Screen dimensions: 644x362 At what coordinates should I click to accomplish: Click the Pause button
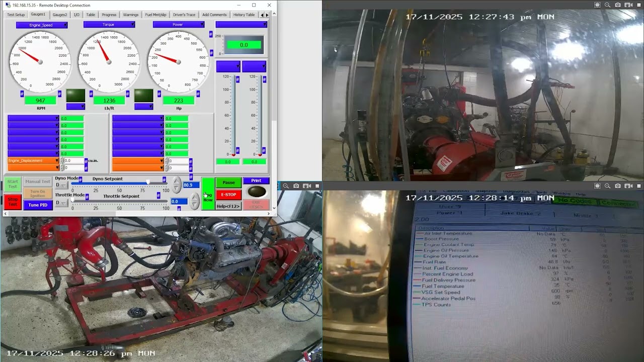228,183
